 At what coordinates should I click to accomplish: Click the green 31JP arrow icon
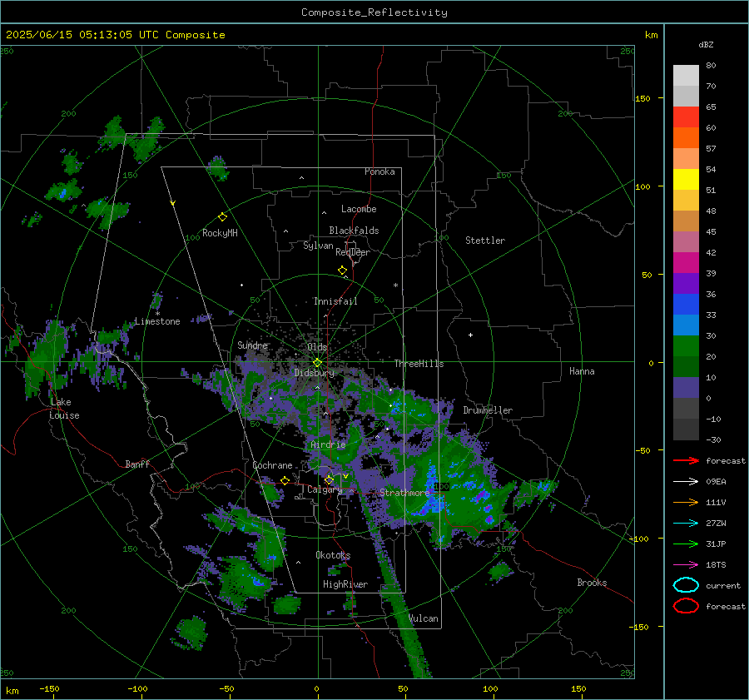pyautogui.click(x=686, y=544)
